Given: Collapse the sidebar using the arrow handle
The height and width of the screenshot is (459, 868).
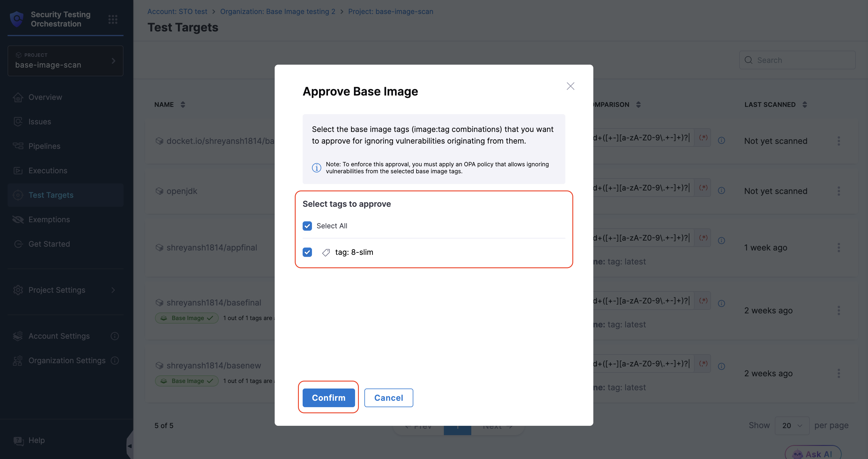Looking at the screenshot, I should coord(129,446).
